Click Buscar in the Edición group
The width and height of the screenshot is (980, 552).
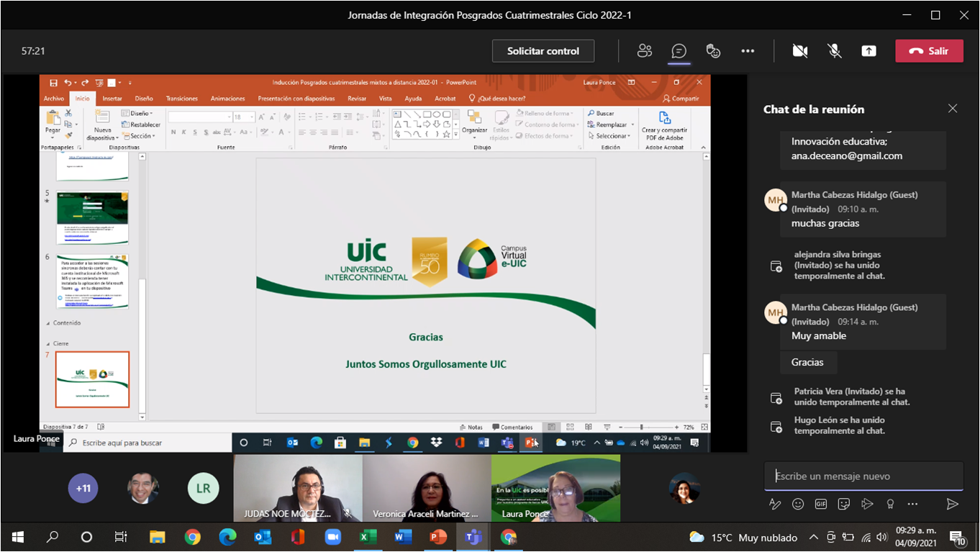[601, 114]
